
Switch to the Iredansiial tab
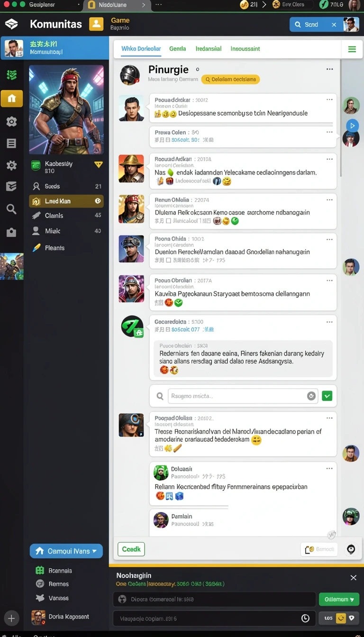coord(209,49)
